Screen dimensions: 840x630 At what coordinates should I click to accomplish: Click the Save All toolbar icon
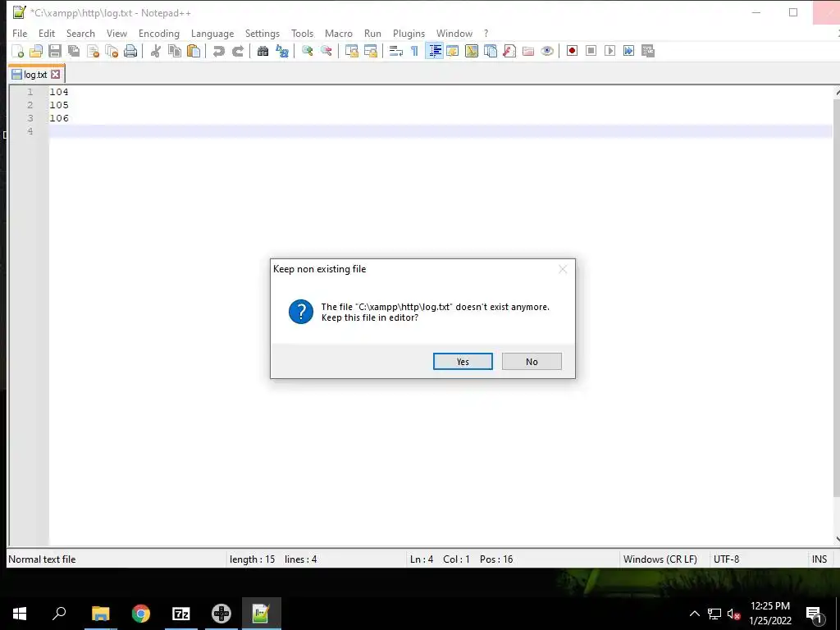[74, 51]
